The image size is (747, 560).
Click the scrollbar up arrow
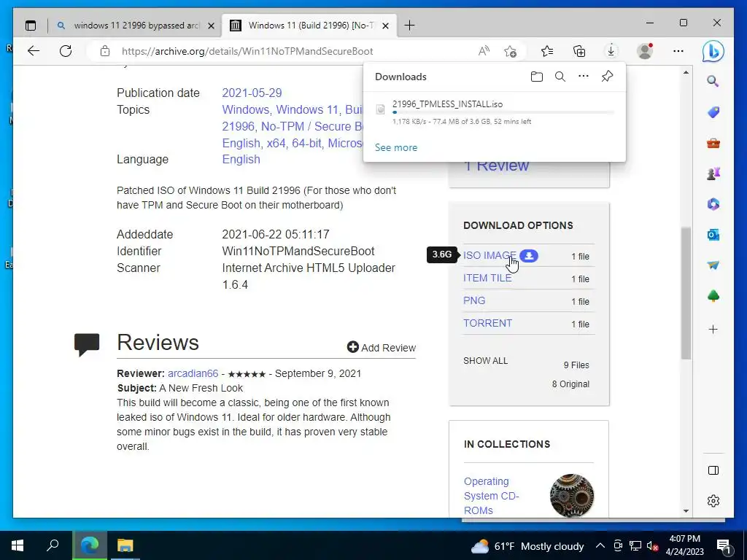[x=686, y=72]
